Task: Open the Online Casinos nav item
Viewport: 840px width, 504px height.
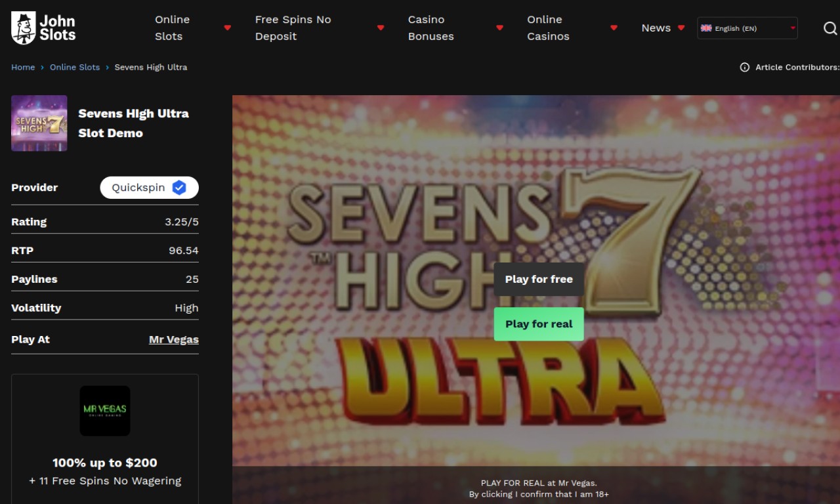Action: click(x=548, y=28)
